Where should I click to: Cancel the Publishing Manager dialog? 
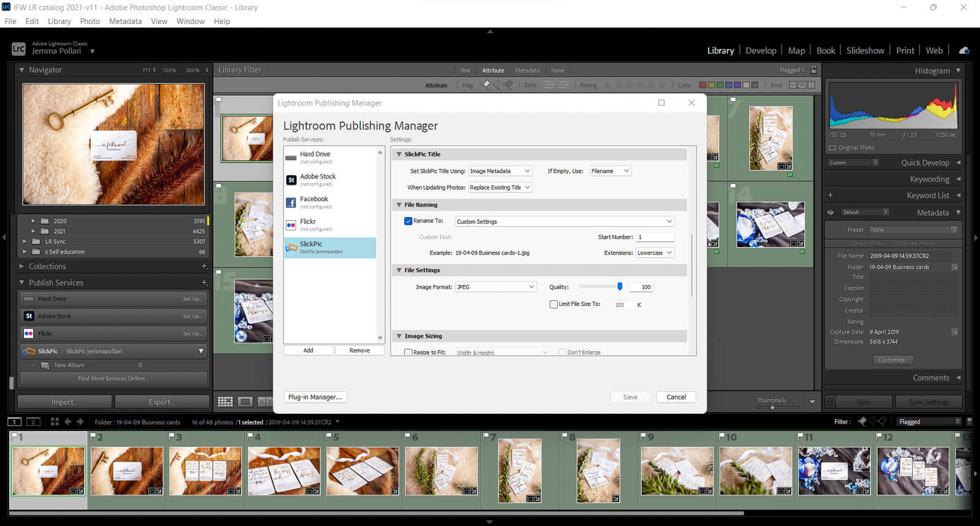point(676,397)
